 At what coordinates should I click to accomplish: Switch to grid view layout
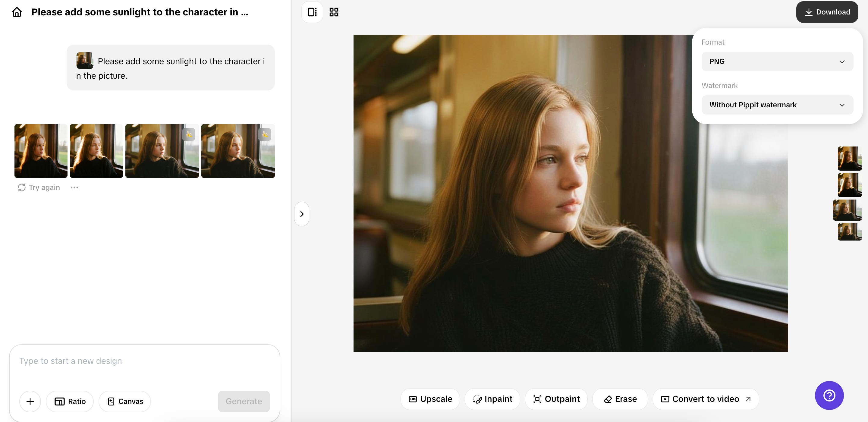[334, 12]
